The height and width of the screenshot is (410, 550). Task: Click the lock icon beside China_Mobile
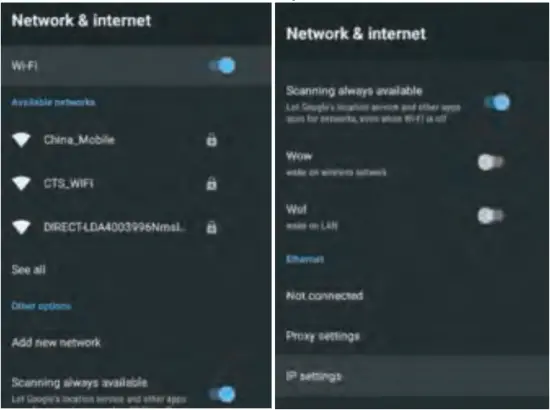point(211,140)
